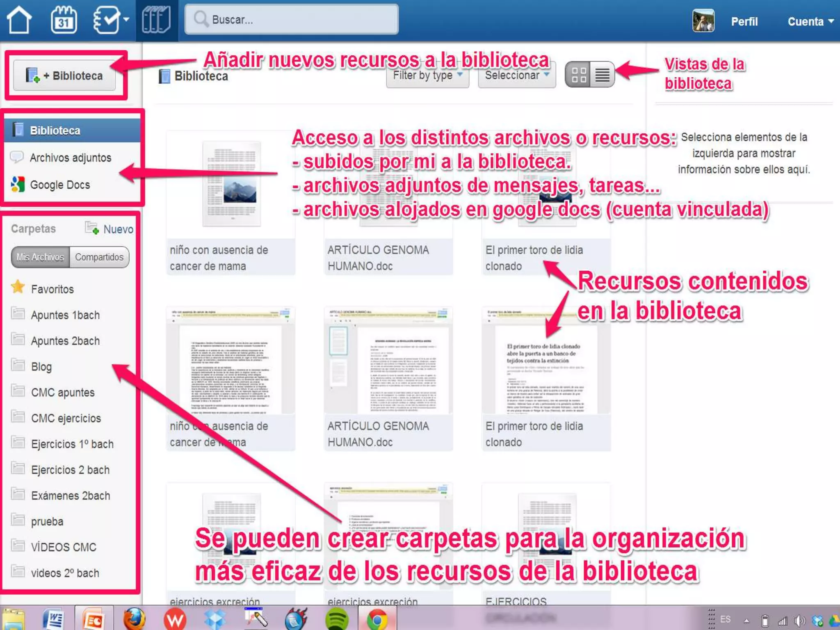Click the Buscar search field
This screenshot has height=630, width=840.
[x=291, y=19]
